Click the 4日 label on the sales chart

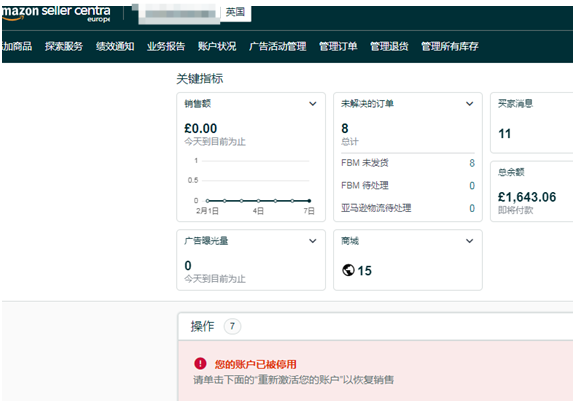[x=258, y=211]
